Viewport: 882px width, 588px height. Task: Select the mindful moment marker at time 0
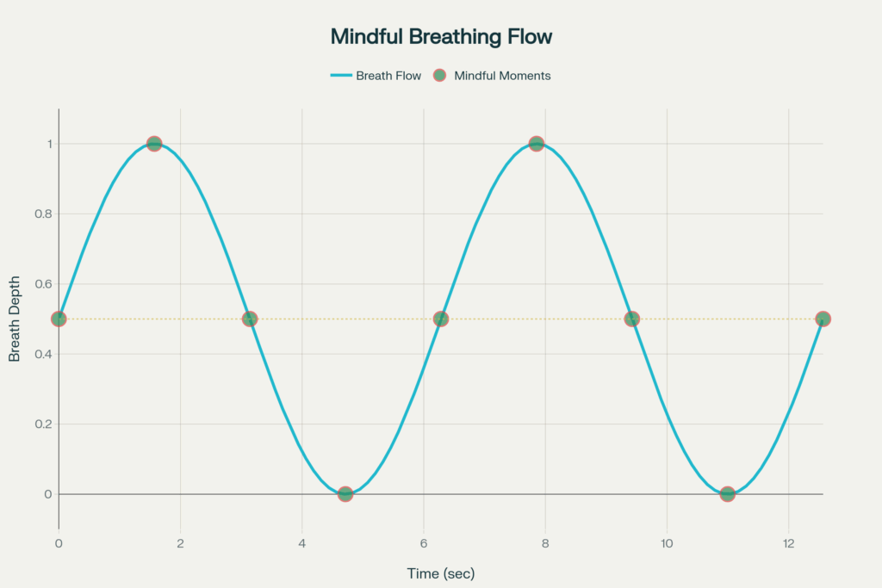[x=59, y=319]
